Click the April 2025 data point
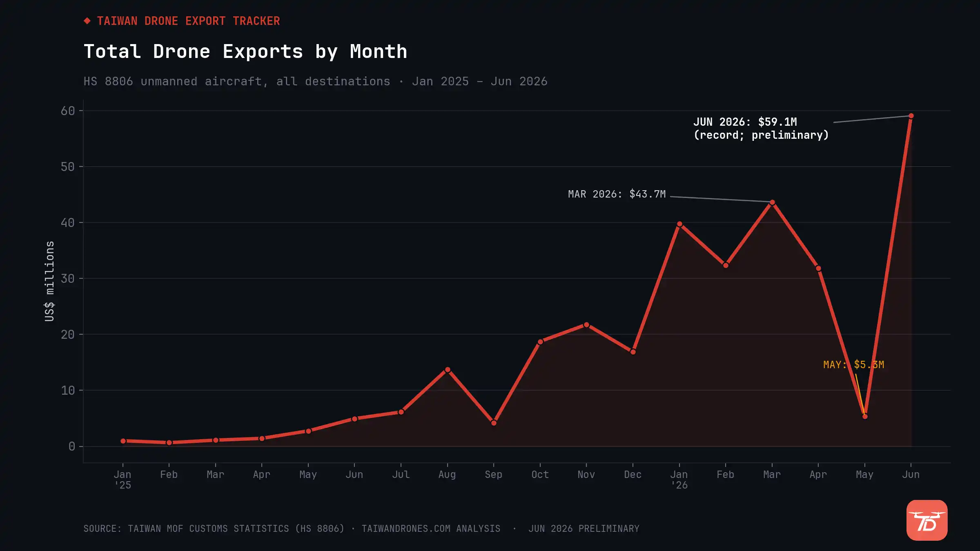This screenshot has width=980, height=551. [262, 438]
